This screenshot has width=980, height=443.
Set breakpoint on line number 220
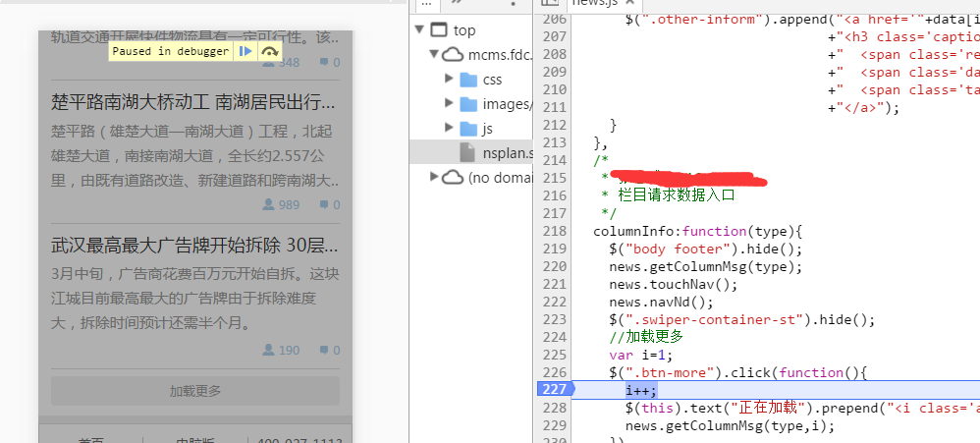coord(555,266)
